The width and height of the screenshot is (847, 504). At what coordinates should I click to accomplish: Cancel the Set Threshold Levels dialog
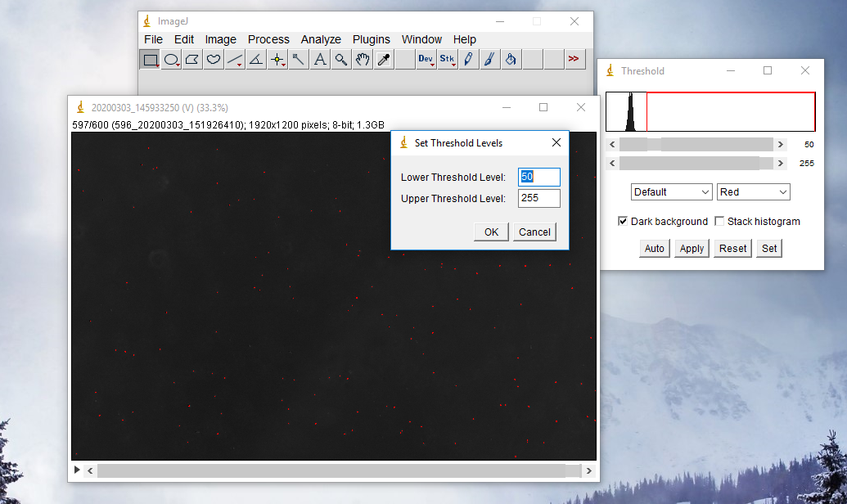(534, 232)
